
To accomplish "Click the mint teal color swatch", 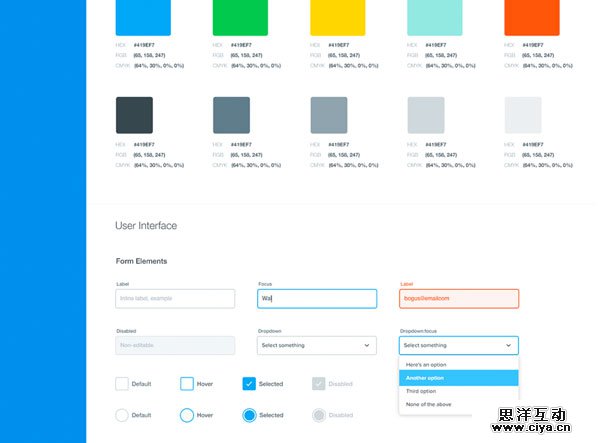I will (x=435, y=18).
